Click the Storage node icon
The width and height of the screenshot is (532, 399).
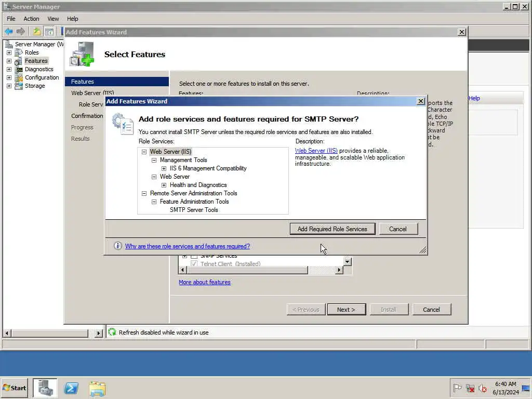pyautogui.click(x=19, y=86)
